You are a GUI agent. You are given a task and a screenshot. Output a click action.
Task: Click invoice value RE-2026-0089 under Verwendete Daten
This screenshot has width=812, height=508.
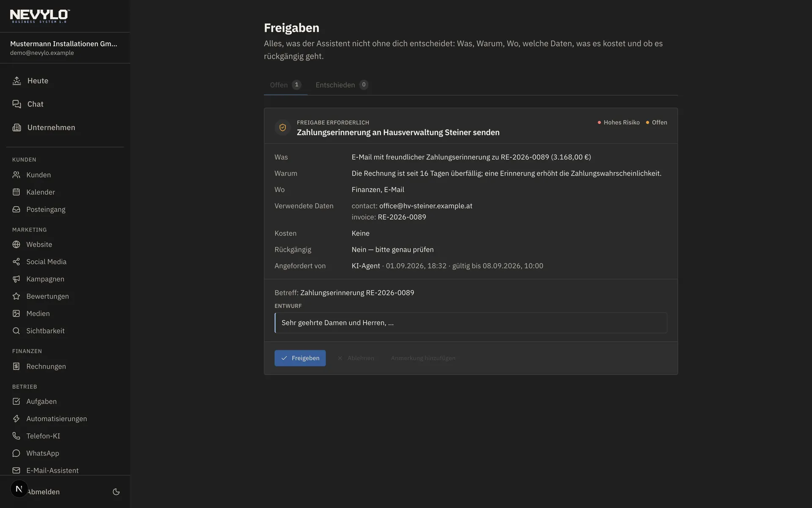pyautogui.click(x=402, y=217)
